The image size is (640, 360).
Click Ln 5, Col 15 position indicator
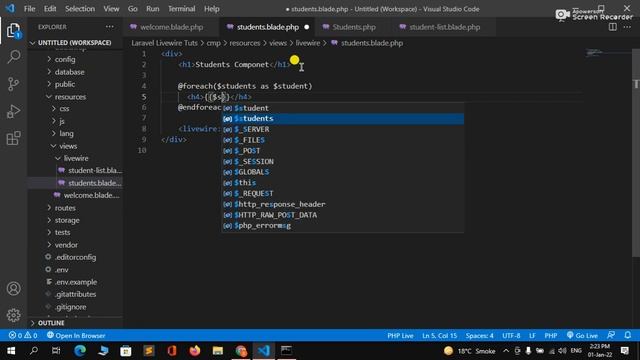click(440, 336)
